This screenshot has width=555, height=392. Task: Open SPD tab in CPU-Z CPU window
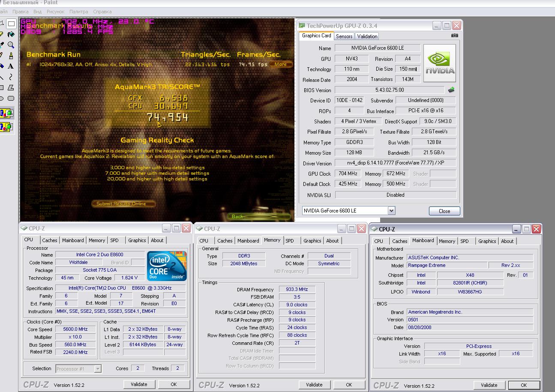click(114, 240)
